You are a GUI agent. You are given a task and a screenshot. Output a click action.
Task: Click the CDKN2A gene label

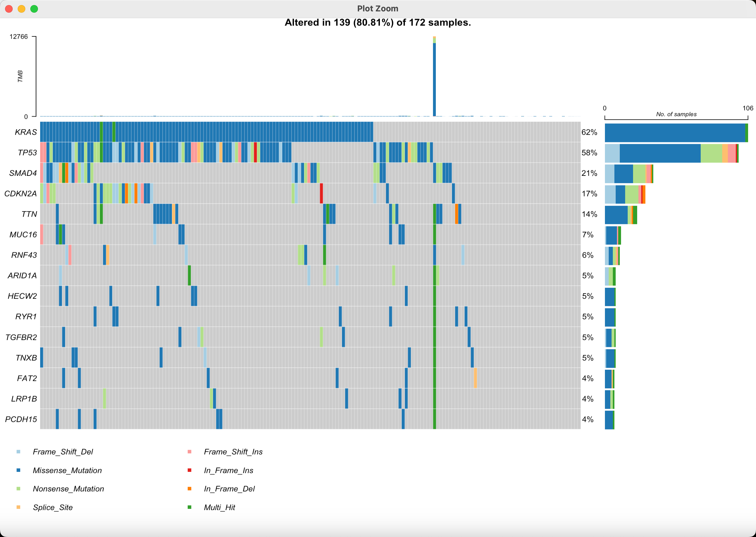point(21,194)
